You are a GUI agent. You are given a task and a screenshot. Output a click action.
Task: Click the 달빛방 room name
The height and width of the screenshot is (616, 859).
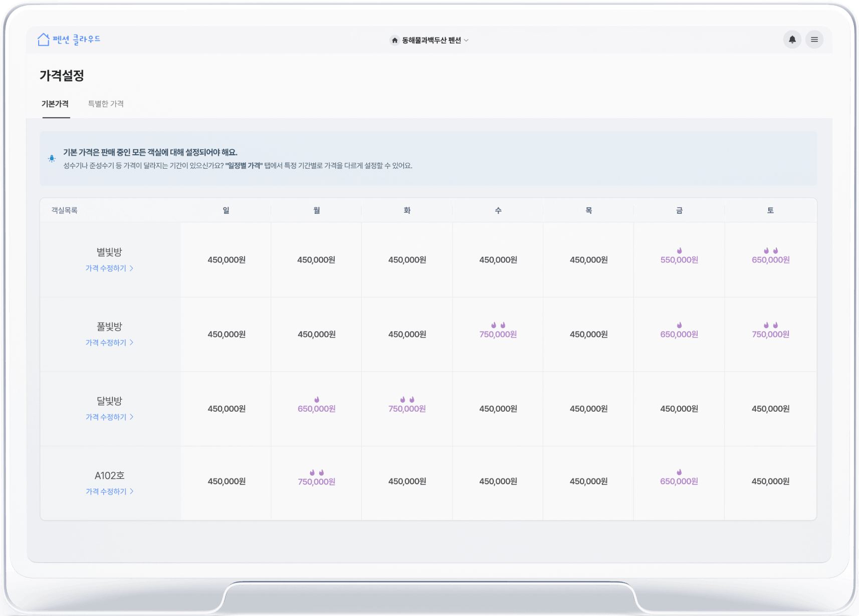[109, 401]
